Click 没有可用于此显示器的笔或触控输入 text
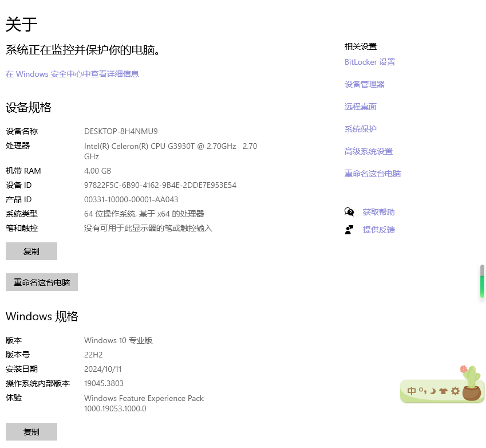486x448 pixels. [148, 229]
